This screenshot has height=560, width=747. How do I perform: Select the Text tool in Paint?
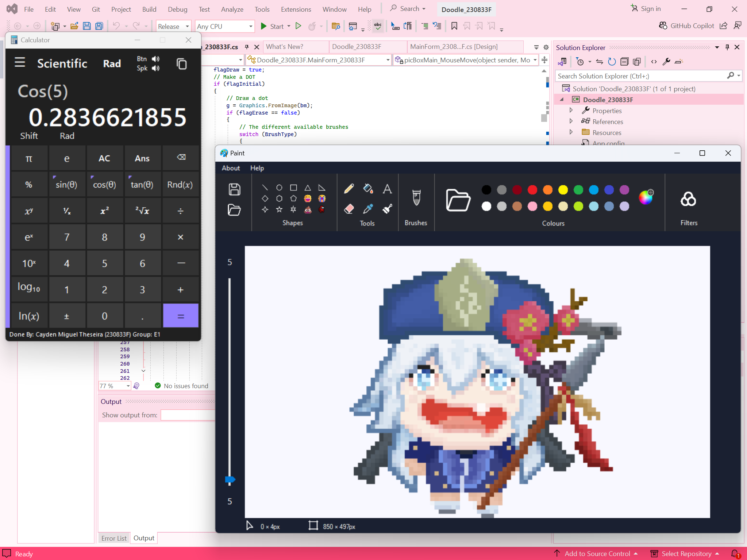[387, 188]
